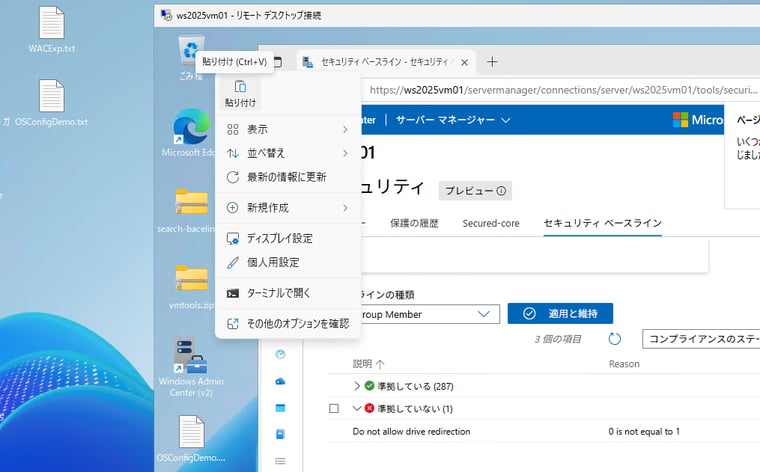Switch to Secured-core tab

pos(491,223)
